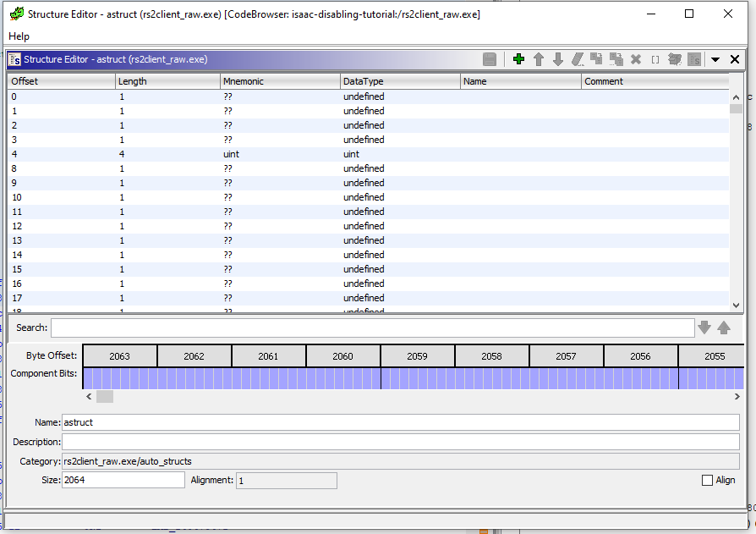Click the Apply Editor Changes save icon
This screenshot has height=534, width=756.
490,59
